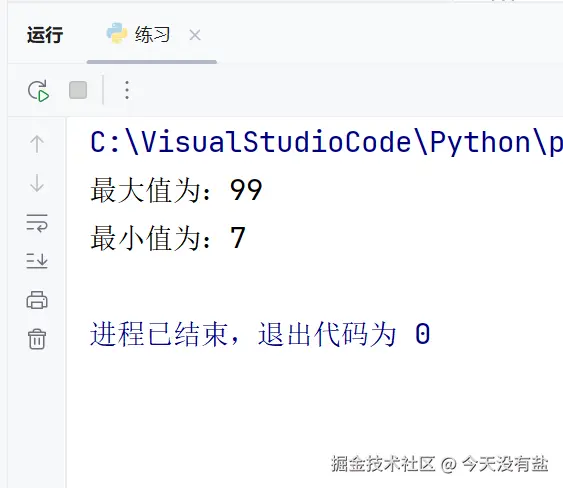Clear all console output
563x488 pixels.
(37, 339)
